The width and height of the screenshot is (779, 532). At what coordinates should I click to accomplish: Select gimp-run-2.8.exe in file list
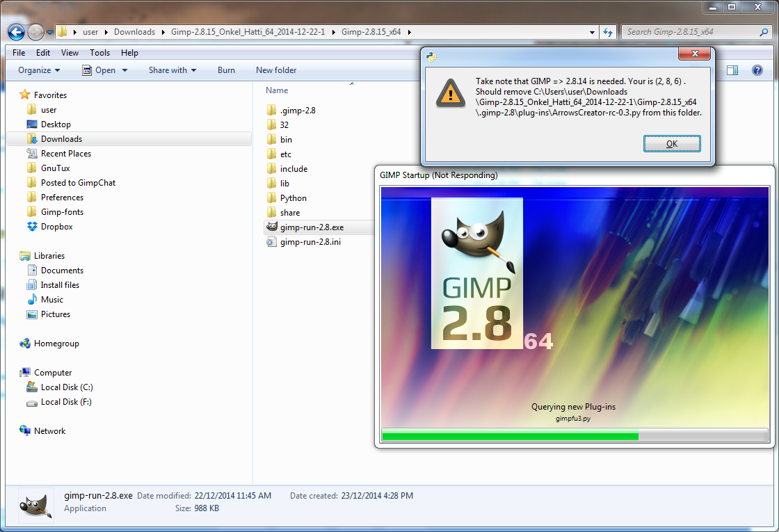click(312, 227)
